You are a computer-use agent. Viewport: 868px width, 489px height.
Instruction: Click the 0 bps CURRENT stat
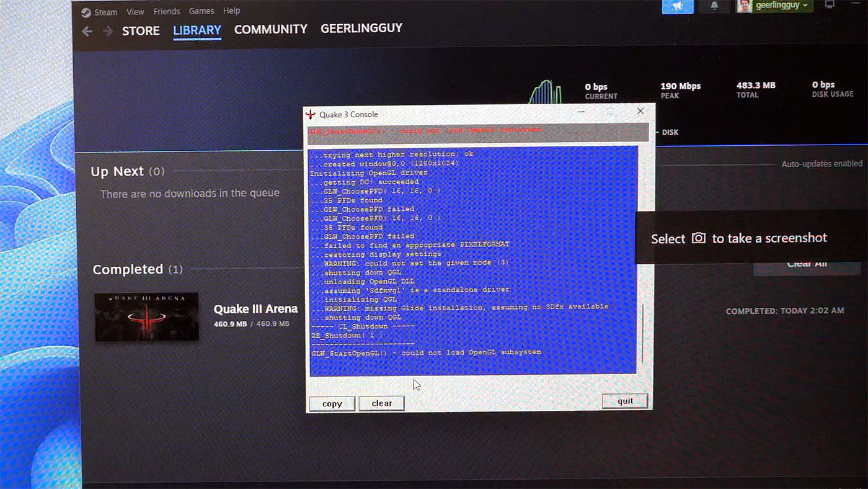click(601, 91)
